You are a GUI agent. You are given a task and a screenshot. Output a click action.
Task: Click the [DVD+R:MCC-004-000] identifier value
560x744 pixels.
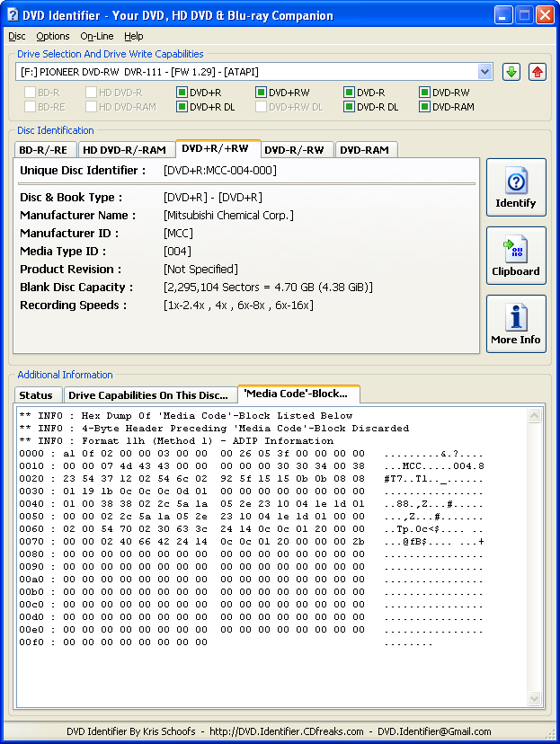[220, 171]
